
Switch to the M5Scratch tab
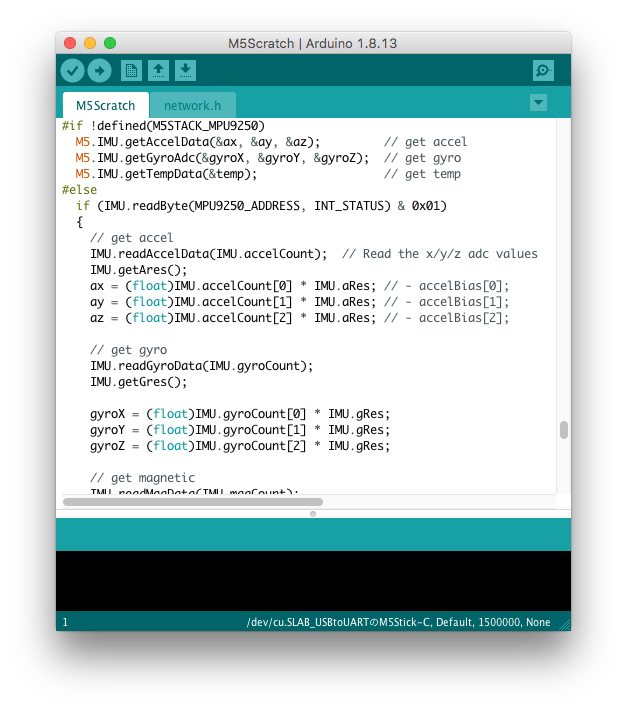tap(105, 105)
